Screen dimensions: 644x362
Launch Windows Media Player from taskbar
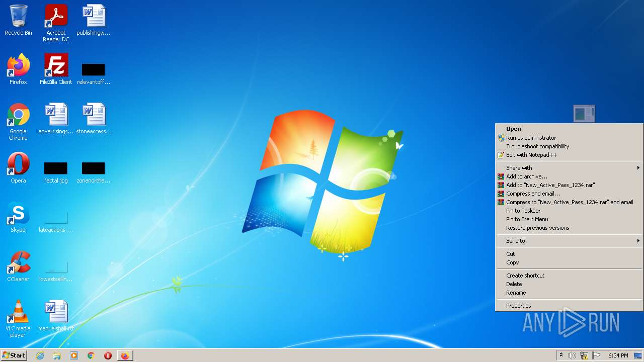tap(74, 355)
